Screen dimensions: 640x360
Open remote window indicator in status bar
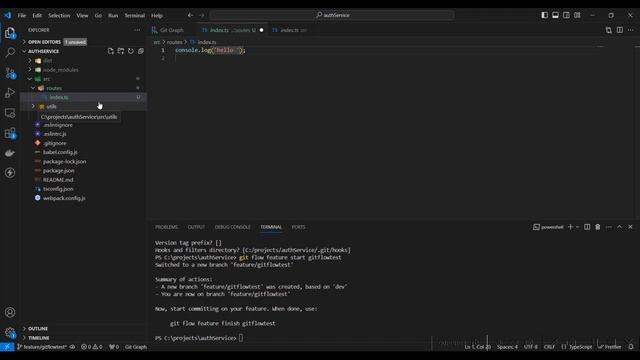pyautogui.click(x=7, y=347)
